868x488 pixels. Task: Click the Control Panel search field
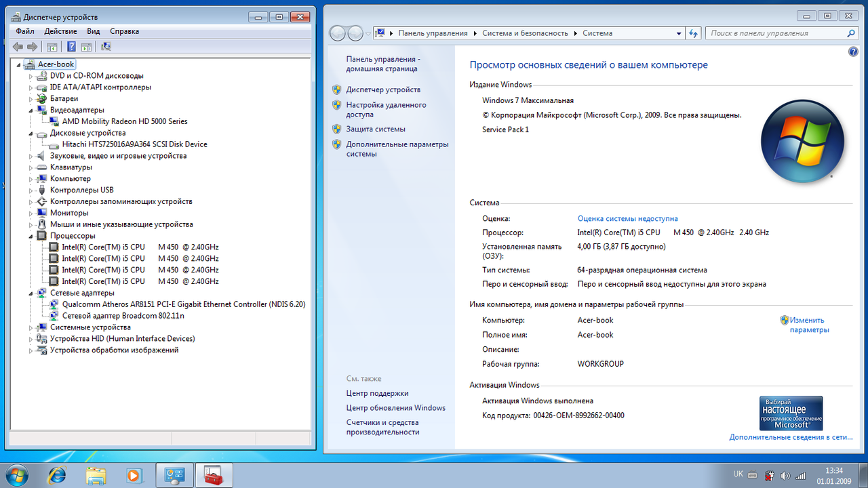tap(783, 33)
